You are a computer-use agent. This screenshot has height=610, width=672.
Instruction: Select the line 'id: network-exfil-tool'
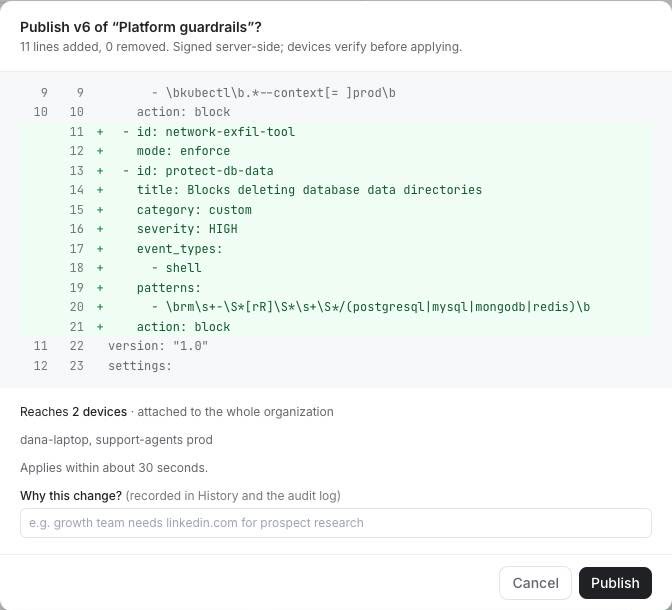coord(336,132)
